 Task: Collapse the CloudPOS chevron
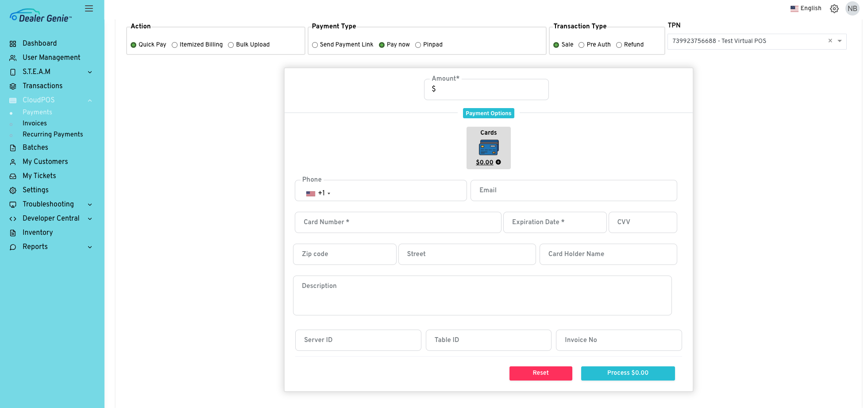90,101
